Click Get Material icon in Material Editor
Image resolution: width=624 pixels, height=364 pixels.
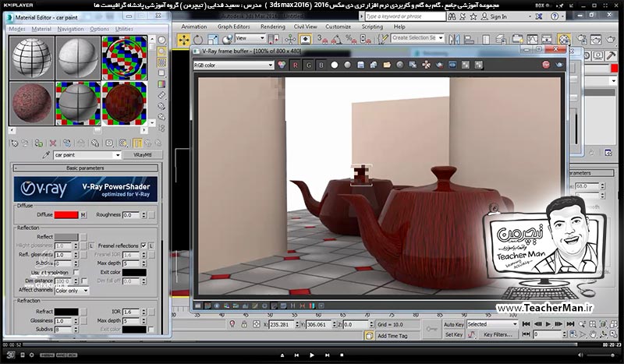click(x=14, y=143)
